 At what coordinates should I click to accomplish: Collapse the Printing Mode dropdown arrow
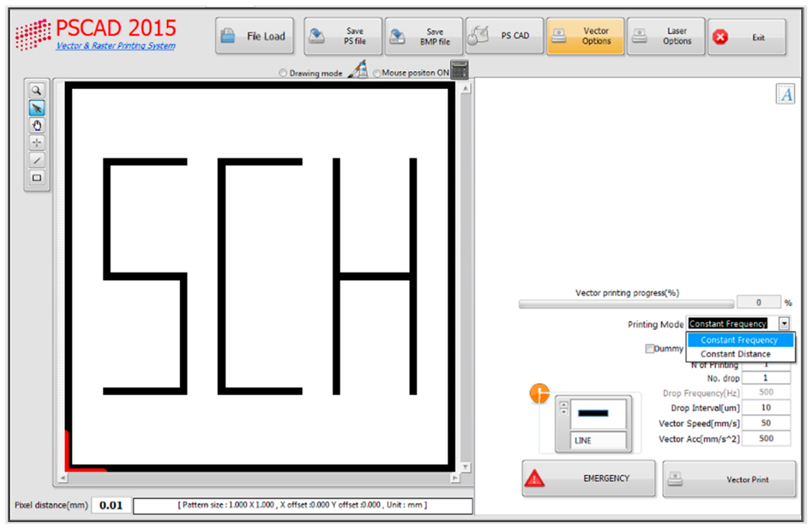point(784,323)
